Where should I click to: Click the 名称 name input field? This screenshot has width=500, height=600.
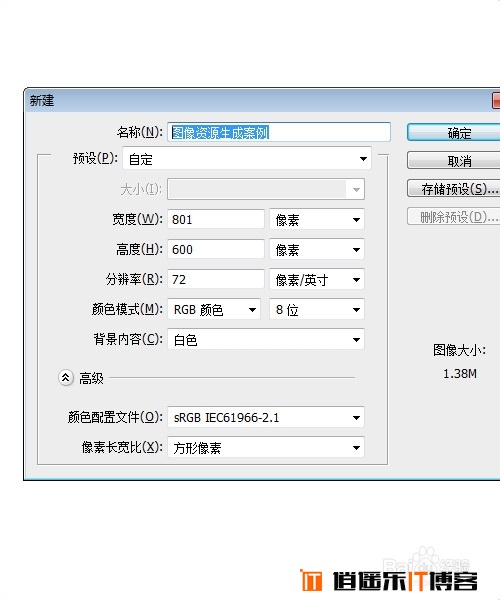click(x=279, y=132)
